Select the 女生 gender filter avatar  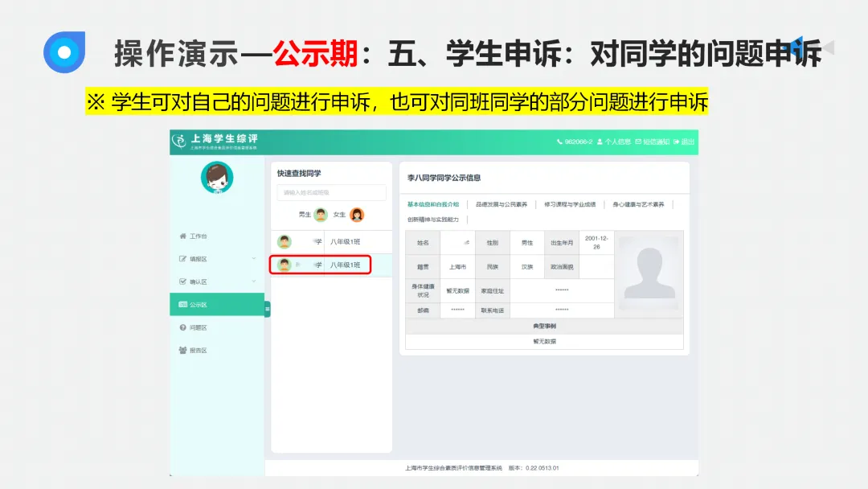coord(357,215)
